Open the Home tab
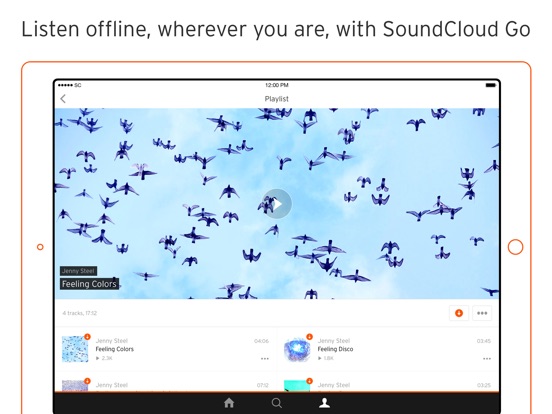 [x=229, y=403]
